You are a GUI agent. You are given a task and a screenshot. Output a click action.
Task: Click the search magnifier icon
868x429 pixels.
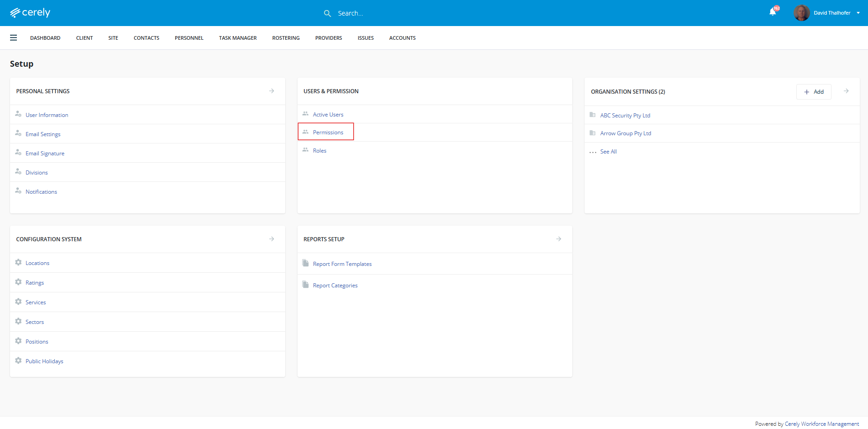click(327, 13)
